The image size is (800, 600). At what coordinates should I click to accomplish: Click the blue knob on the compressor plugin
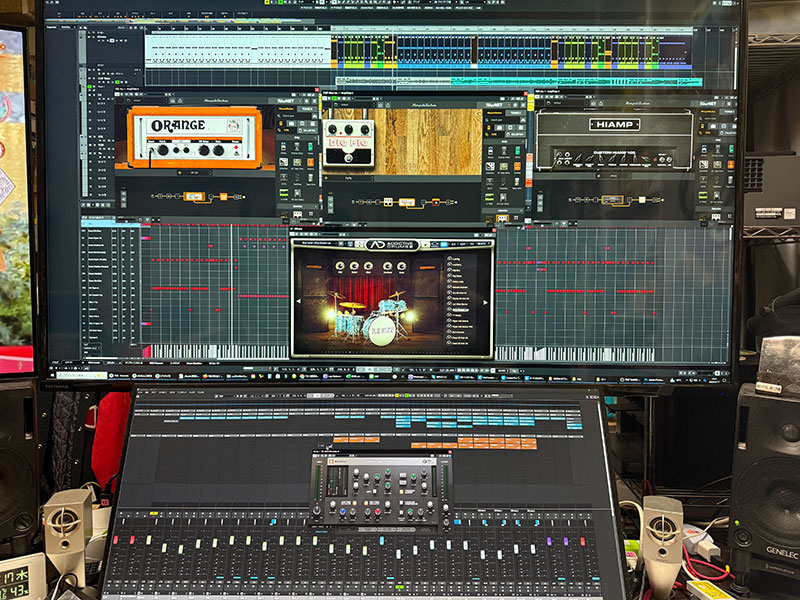tap(342, 511)
